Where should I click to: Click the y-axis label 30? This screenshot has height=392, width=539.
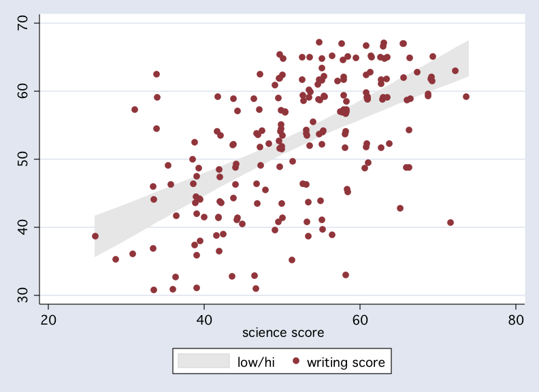pos(22,295)
